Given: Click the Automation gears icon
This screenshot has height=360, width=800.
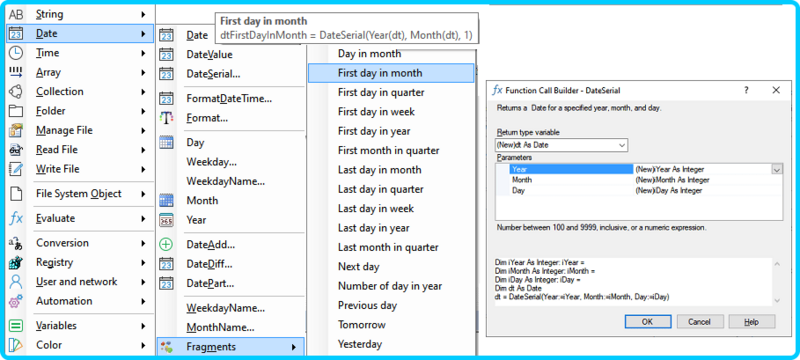Looking at the screenshot, I should pos(16,301).
